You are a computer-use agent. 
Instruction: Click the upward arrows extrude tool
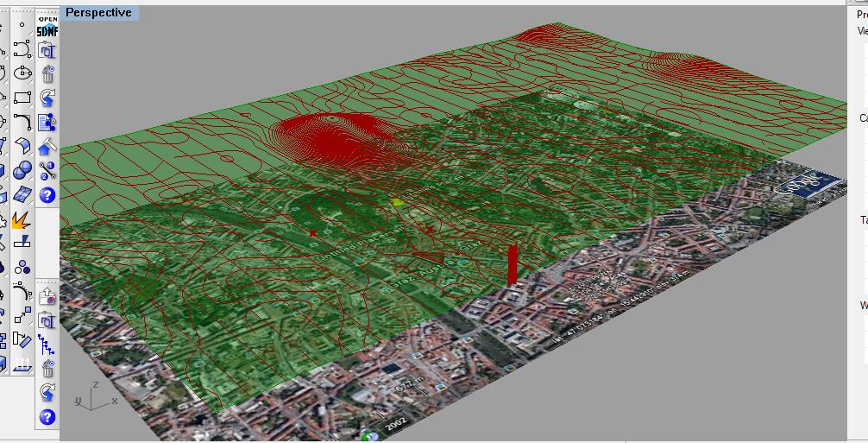22,364
